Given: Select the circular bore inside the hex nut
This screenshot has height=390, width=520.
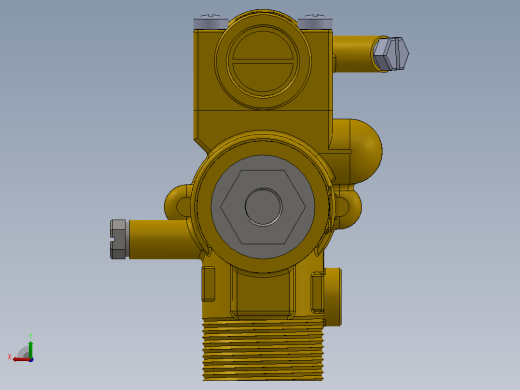Looking at the screenshot, I should click(x=263, y=207).
